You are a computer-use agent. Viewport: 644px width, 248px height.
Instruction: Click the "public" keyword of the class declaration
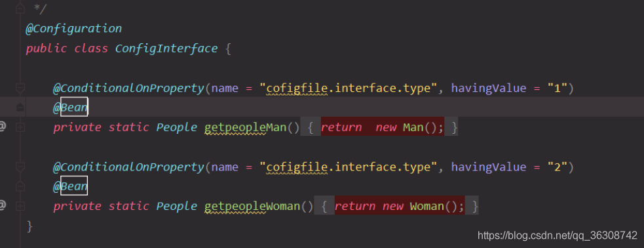46,49
